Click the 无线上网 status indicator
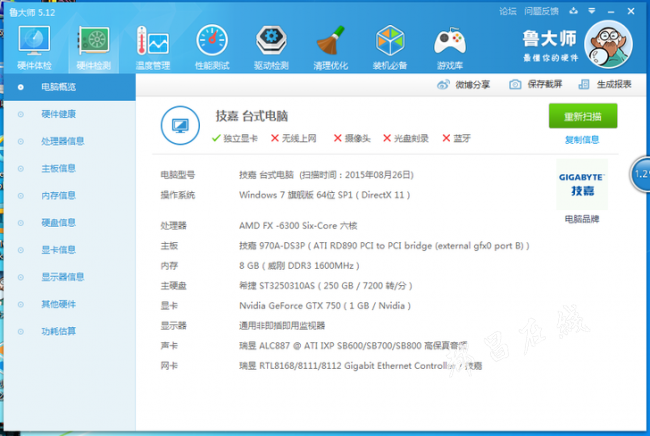The width and height of the screenshot is (650, 436). pyautogui.click(x=293, y=138)
